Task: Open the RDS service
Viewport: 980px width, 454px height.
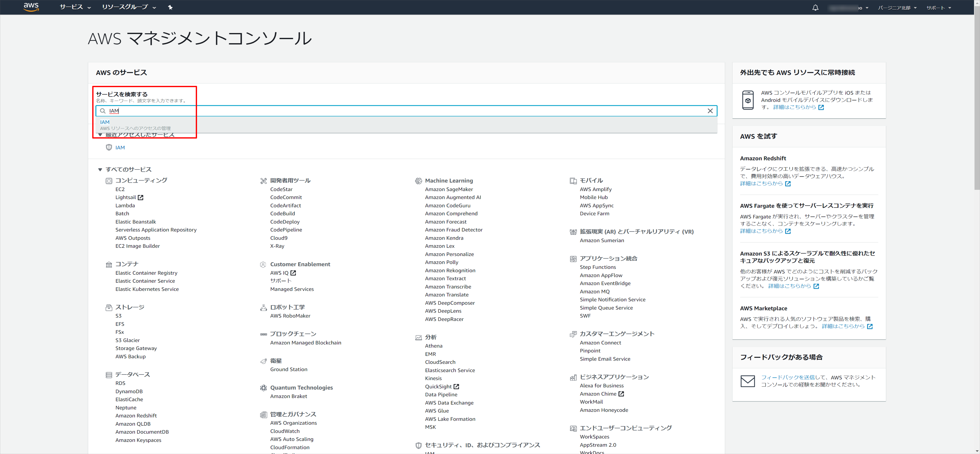Action: [x=120, y=383]
